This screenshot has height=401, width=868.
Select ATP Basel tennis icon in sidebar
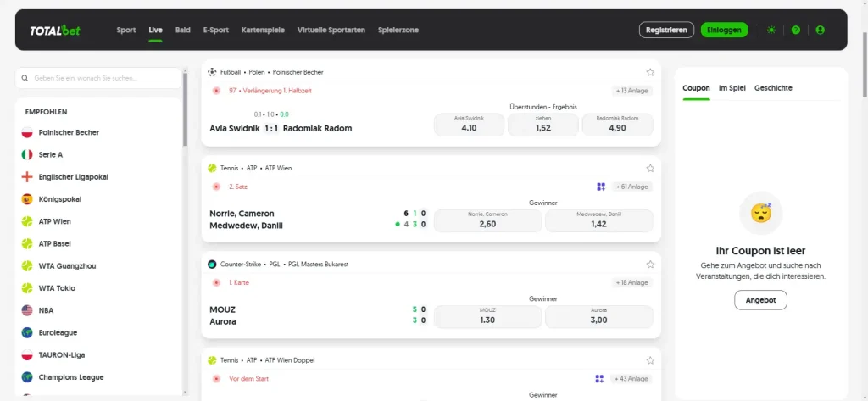click(x=27, y=243)
